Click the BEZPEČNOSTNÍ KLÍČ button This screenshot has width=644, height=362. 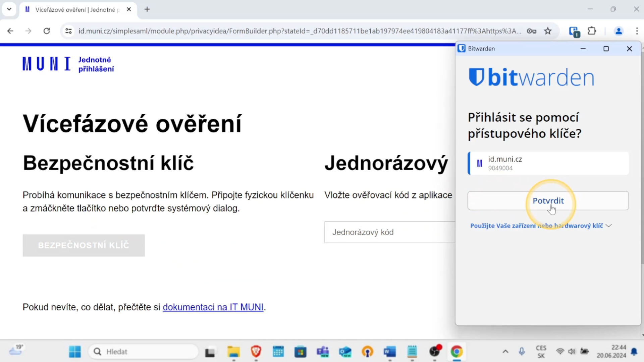pos(84,245)
